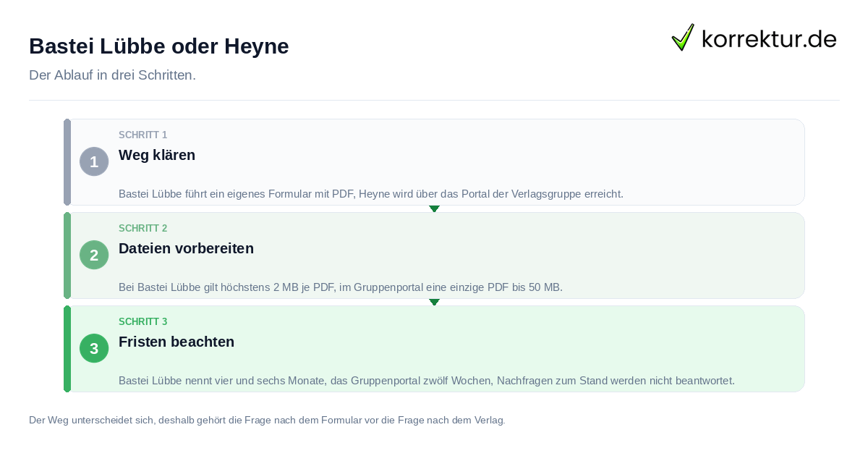Screen dimensions: 868x456
Task: Click the footer note 'Der Weg unterscheidet sich'
Action: (267, 420)
